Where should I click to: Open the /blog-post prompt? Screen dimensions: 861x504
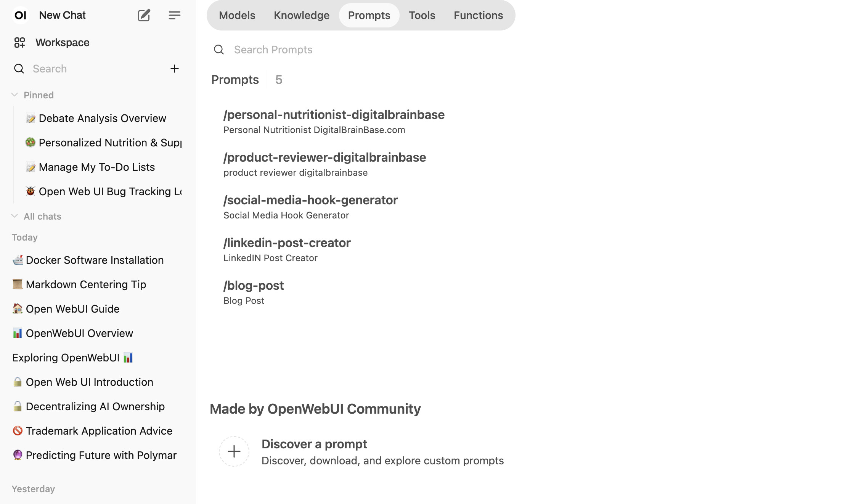(254, 285)
